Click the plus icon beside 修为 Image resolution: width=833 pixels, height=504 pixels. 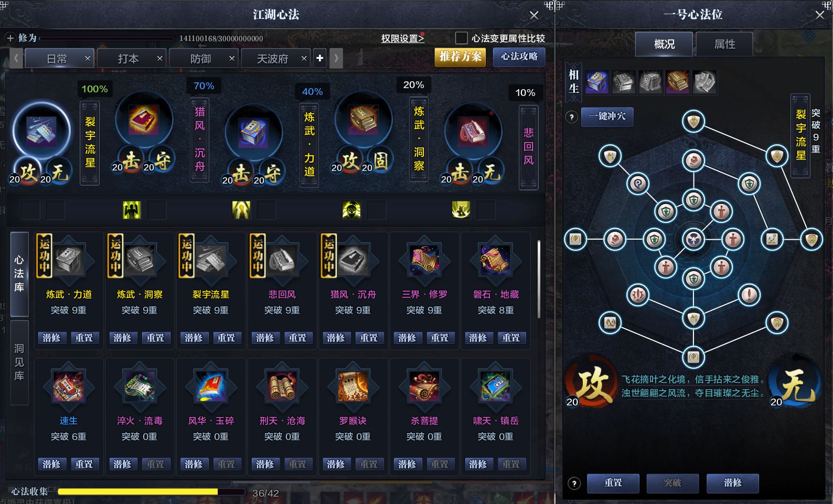10,38
